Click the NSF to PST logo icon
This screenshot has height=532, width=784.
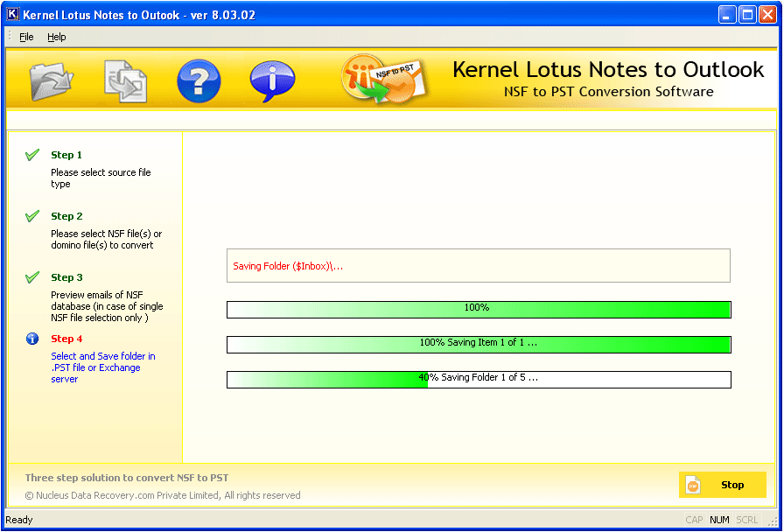[x=384, y=80]
